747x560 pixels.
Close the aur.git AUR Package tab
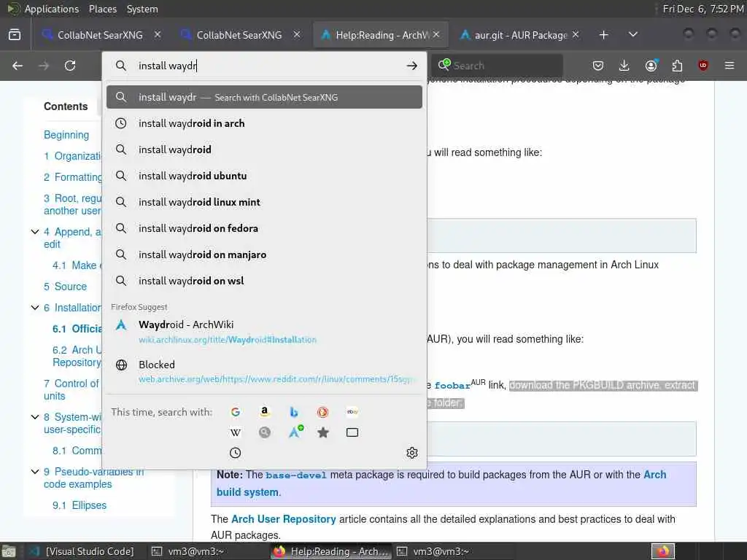pyautogui.click(x=576, y=35)
